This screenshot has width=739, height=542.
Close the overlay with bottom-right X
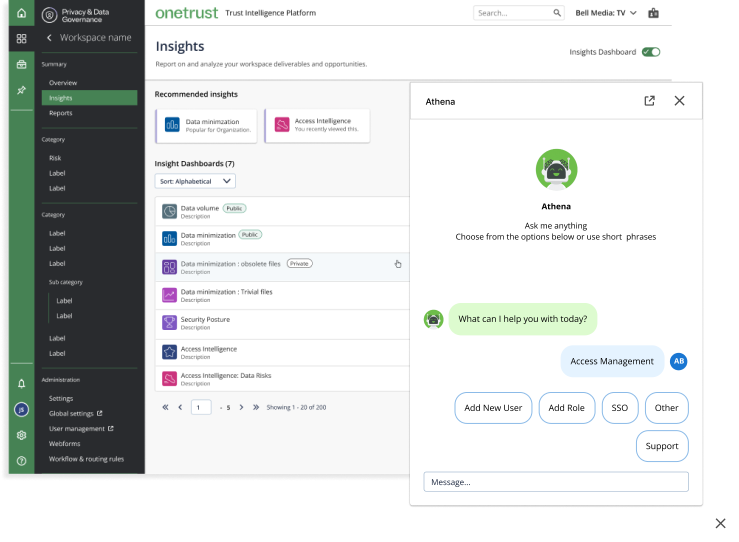(720, 523)
